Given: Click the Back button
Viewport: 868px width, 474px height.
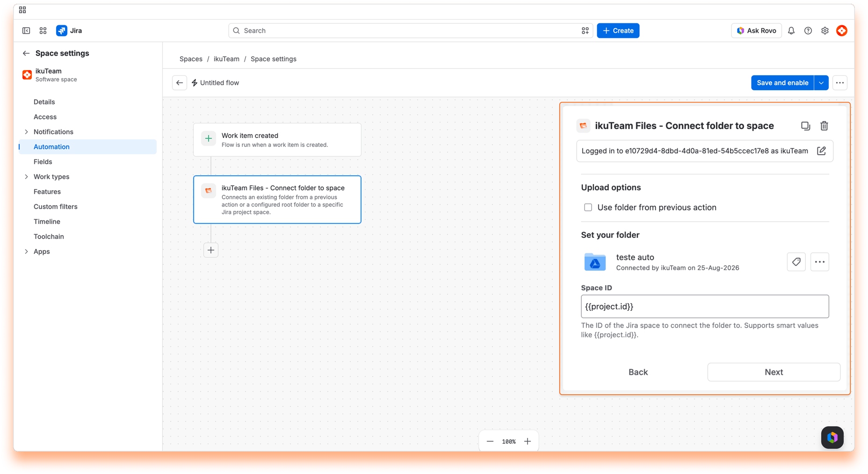Looking at the screenshot, I should [x=638, y=372].
